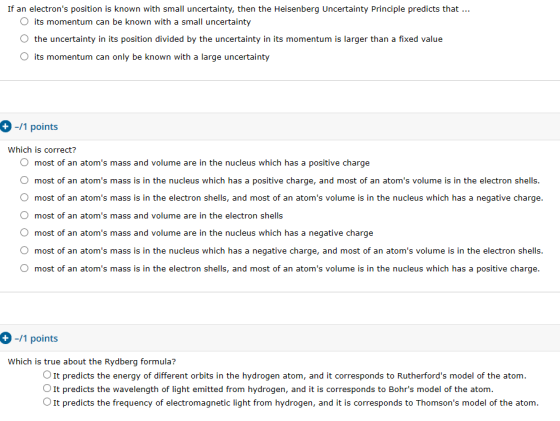560x421 pixels.
Task: Click '–/1 points' link for the Rydberg question
Action: tap(36, 338)
